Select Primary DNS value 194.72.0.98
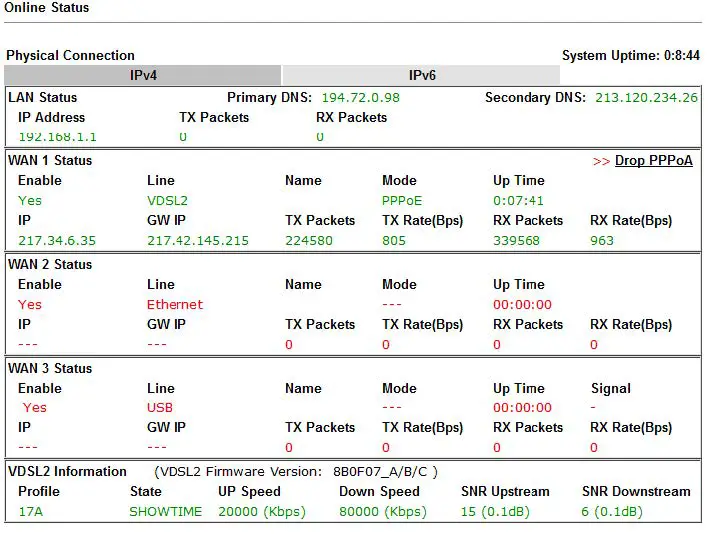The image size is (709, 534). coord(360,98)
